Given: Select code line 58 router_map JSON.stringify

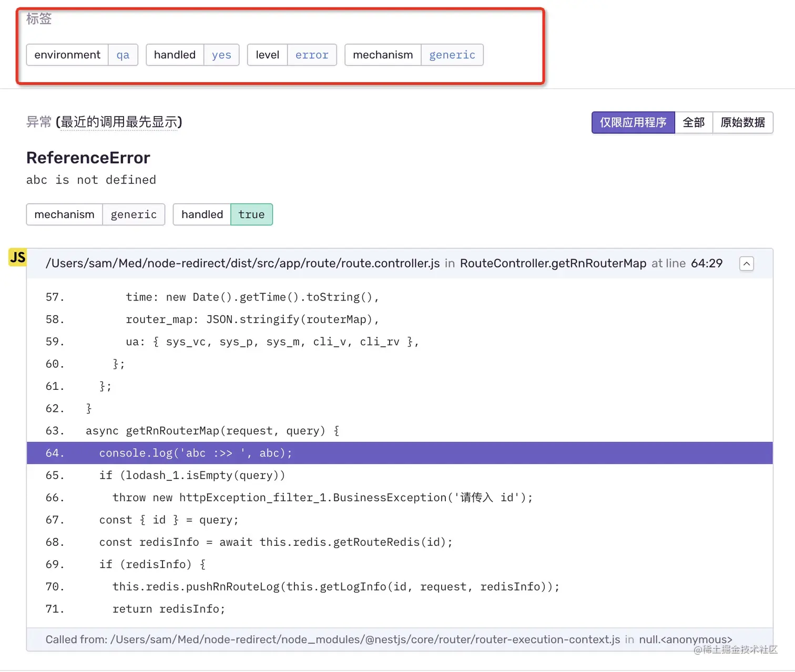Looking at the screenshot, I should click(400, 319).
